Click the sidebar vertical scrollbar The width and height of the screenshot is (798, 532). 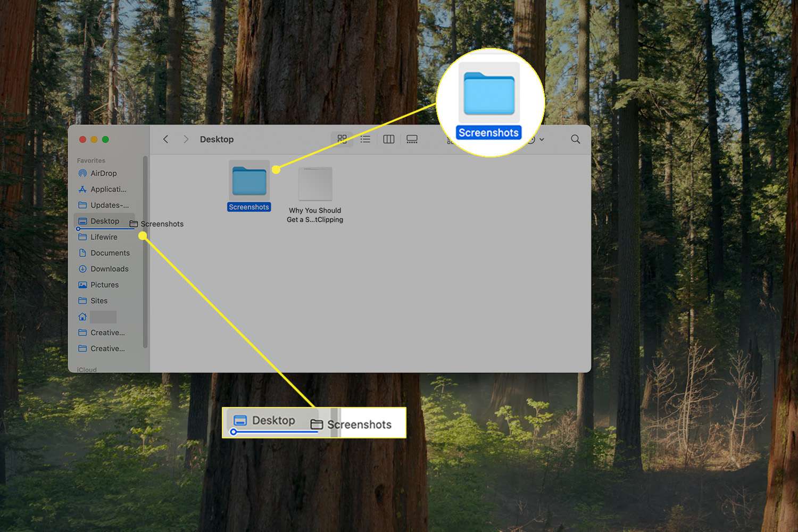point(145,250)
